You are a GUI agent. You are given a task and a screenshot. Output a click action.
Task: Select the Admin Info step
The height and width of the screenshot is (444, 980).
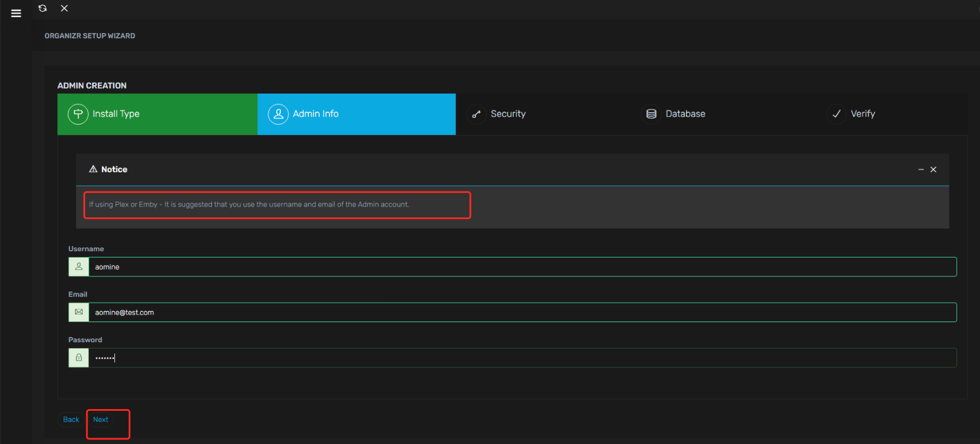356,114
